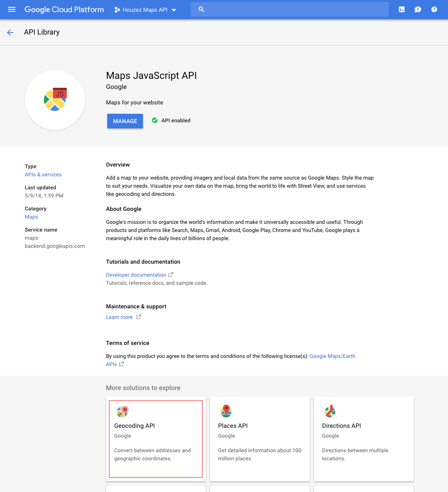Click the Google Cloud Platform logo
Screen dimensions: 448x492
click(x=64, y=9)
